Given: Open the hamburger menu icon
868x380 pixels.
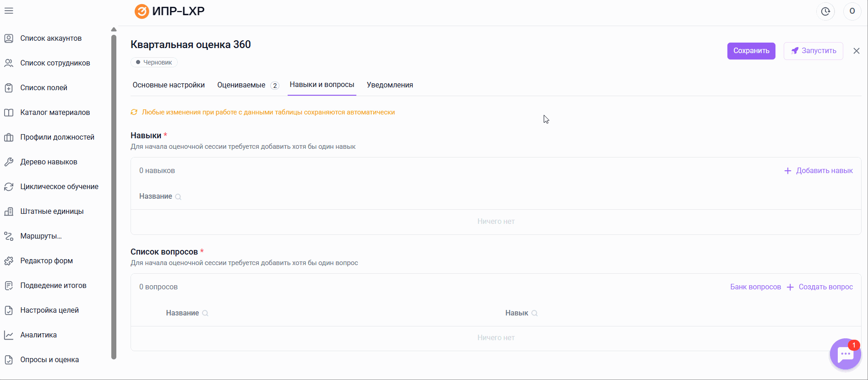Looking at the screenshot, I should (9, 11).
